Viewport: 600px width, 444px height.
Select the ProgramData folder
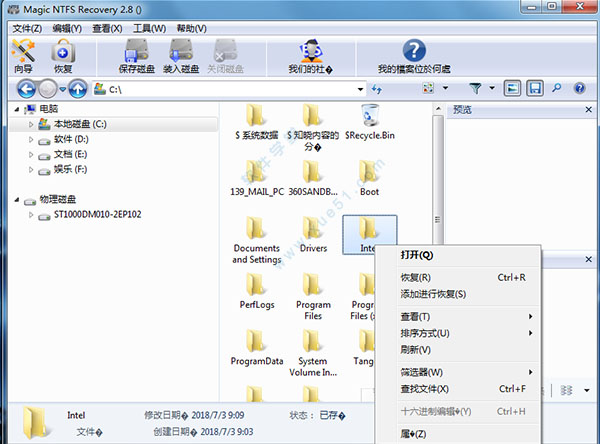coord(257,348)
